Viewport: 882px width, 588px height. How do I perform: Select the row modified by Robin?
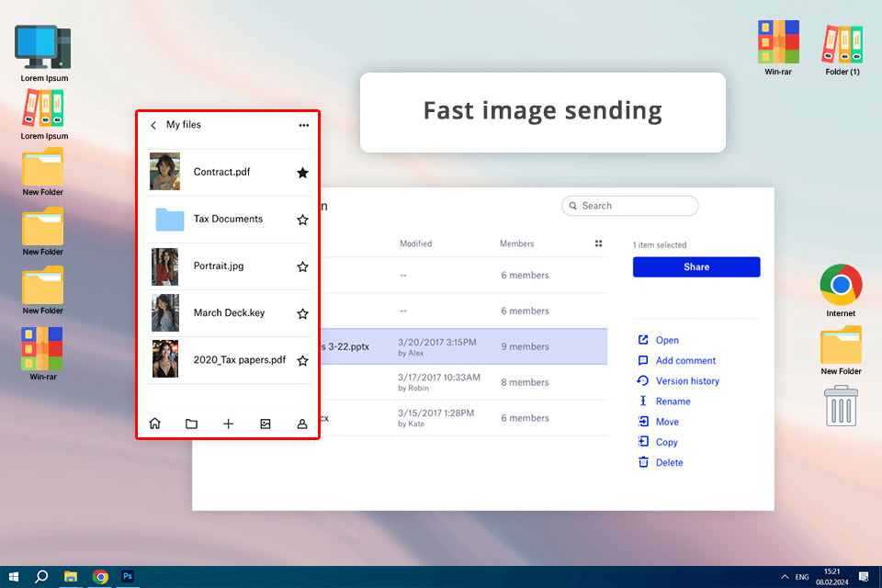[464, 382]
